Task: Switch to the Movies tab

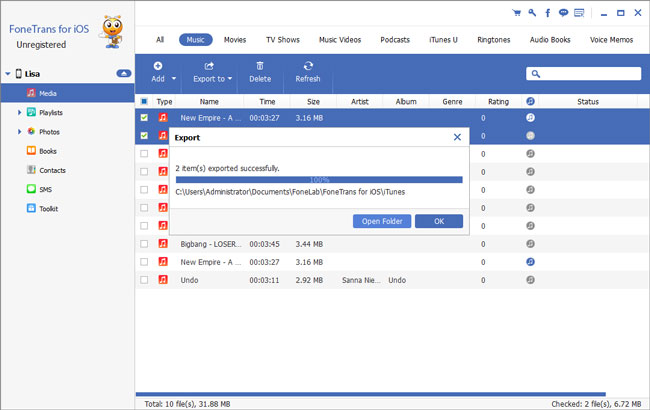Action: tap(235, 40)
